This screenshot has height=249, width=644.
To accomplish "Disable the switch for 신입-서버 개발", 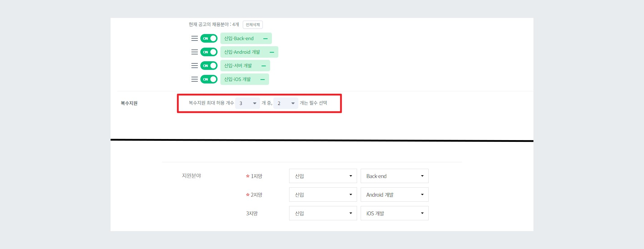I will pos(209,66).
